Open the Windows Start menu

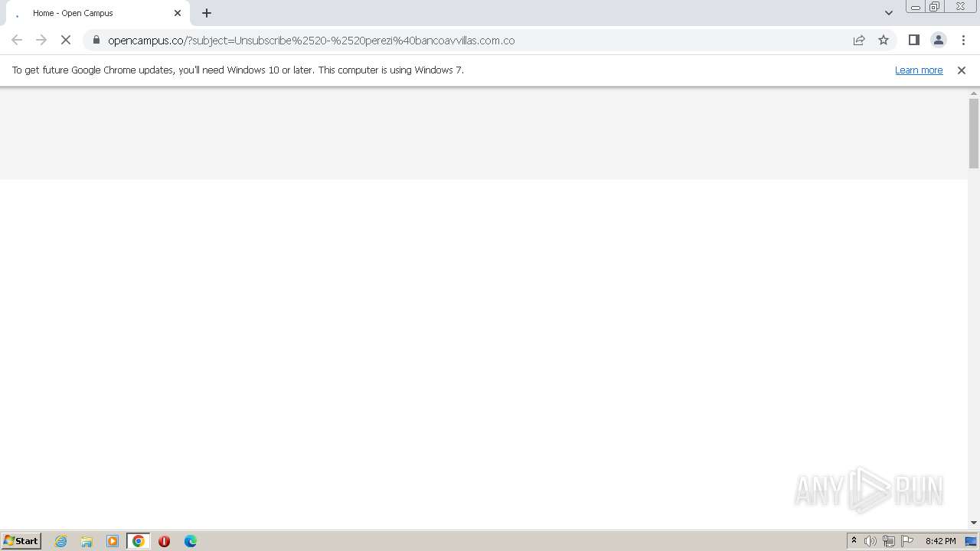pos(21,540)
